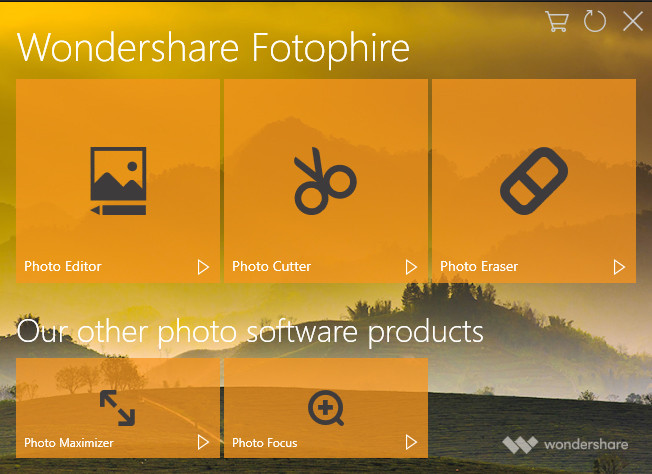Image resolution: width=652 pixels, height=474 pixels.
Task: Click the Photo Maximizer expand-arrows icon
Action: [x=118, y=408]
